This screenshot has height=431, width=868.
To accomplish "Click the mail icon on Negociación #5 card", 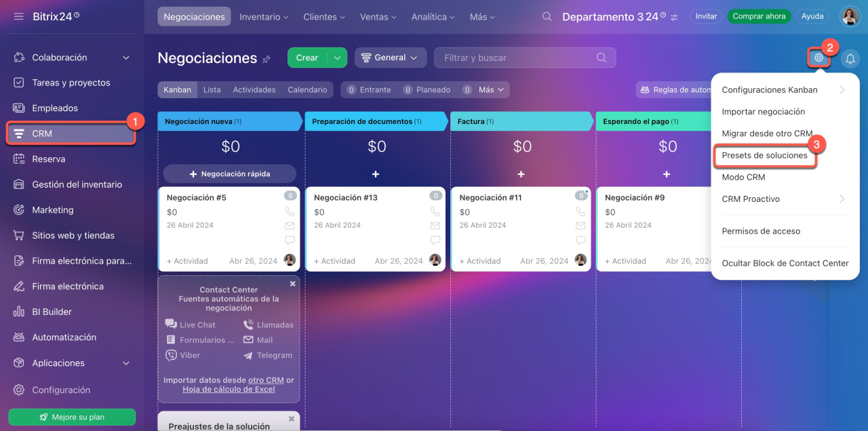I will coord(290,226).
